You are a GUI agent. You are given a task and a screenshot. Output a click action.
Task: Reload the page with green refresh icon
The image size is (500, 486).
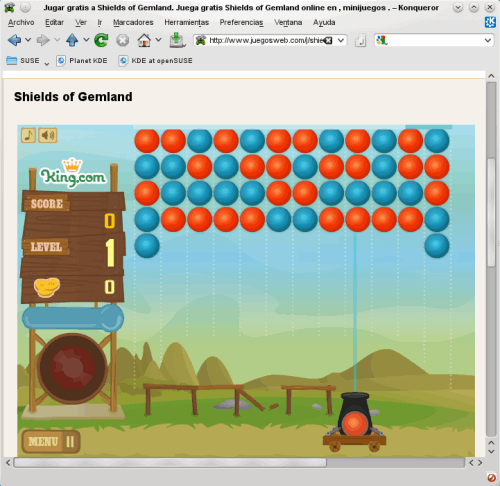click(101, 40)
